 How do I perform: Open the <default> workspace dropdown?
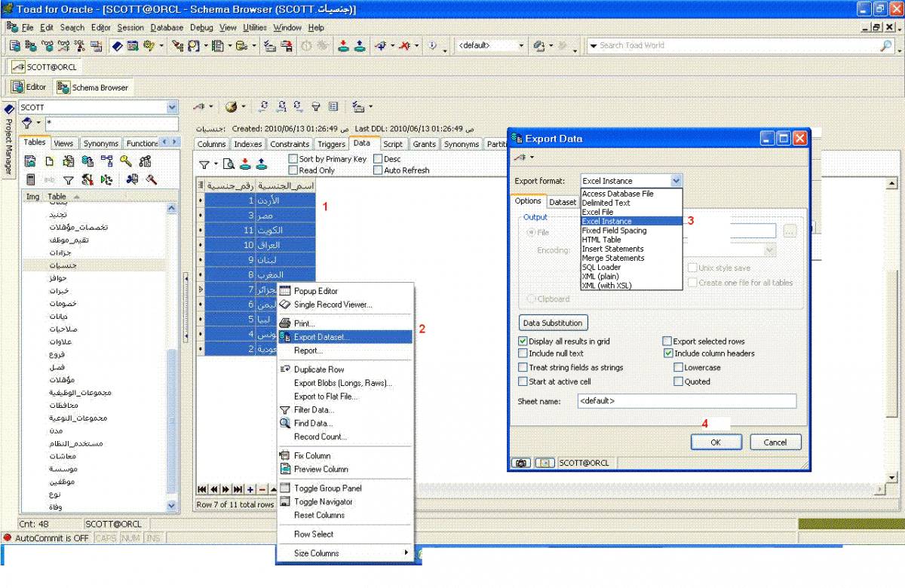pos(521,45)
